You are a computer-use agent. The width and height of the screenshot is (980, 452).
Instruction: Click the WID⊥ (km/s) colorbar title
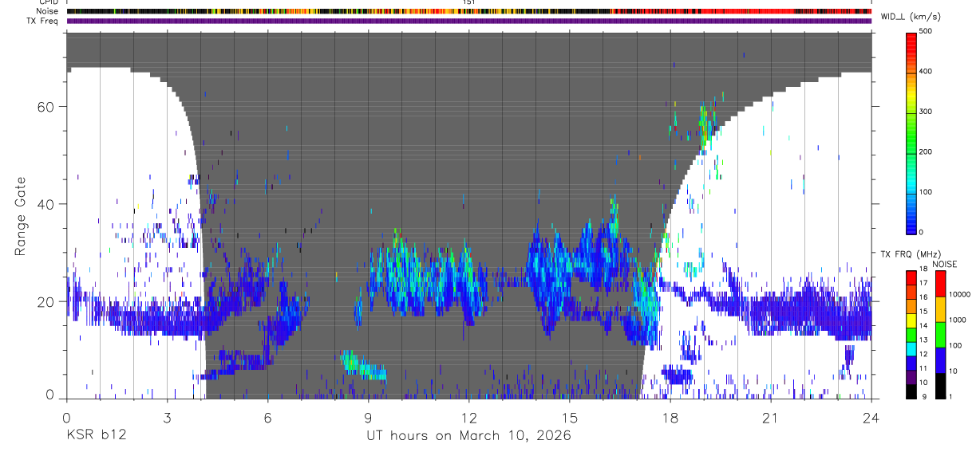[911, 16]
